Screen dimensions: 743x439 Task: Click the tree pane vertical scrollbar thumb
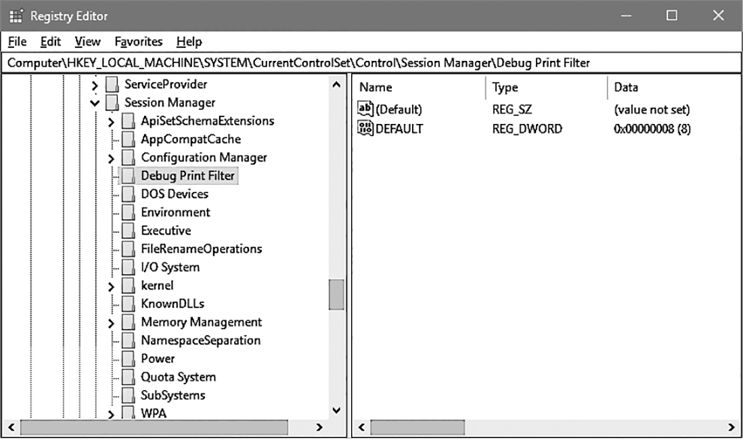pyautogui.click(x=336, y=295)
